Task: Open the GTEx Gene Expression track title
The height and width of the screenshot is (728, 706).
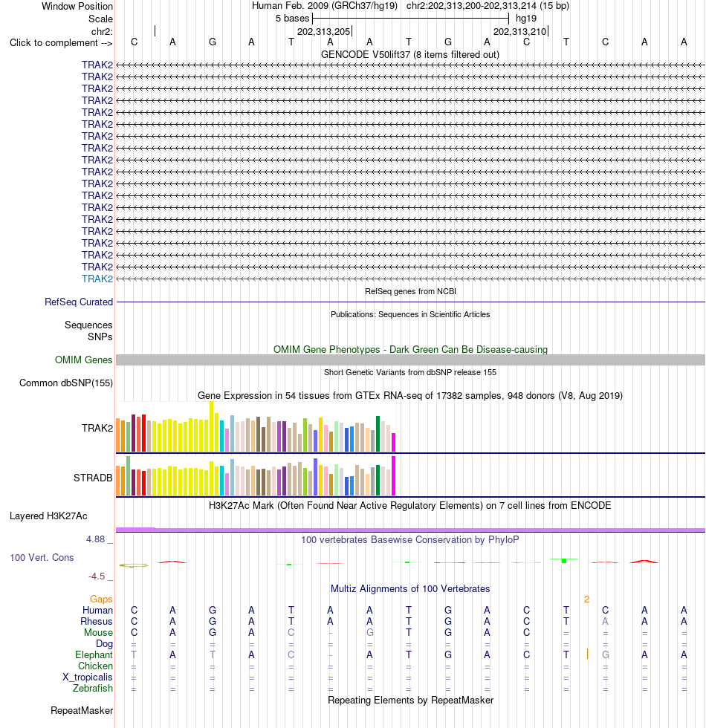Action: pos(410,395)
